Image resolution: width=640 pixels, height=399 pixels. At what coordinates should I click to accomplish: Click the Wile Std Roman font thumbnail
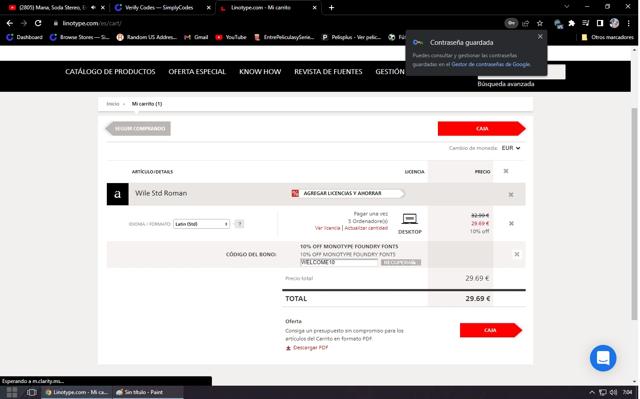(x=118, y=194)
